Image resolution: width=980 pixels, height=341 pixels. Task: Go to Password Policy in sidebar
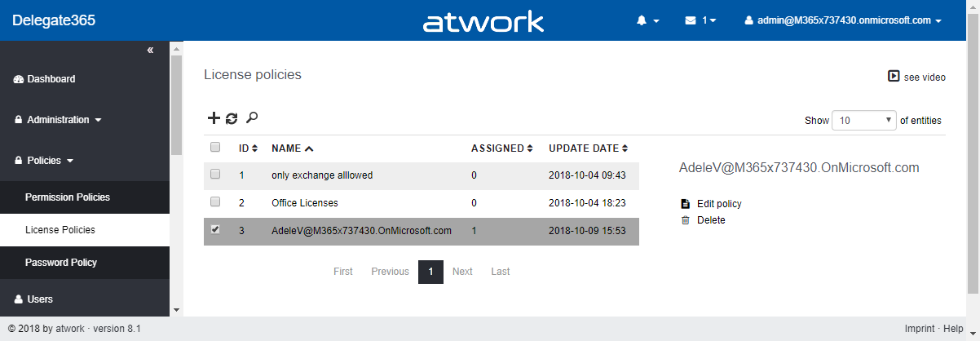coord(61,263)
